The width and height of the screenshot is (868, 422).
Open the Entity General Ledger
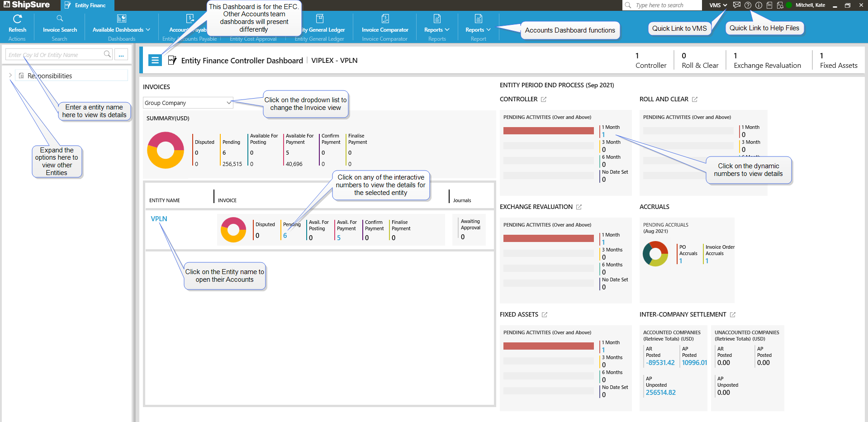click(x=320, y=24)
